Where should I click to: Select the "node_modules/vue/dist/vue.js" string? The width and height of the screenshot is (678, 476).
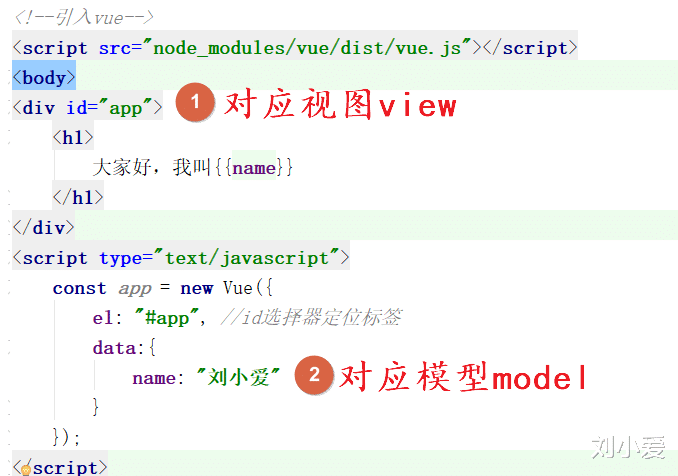click(312, 48)
